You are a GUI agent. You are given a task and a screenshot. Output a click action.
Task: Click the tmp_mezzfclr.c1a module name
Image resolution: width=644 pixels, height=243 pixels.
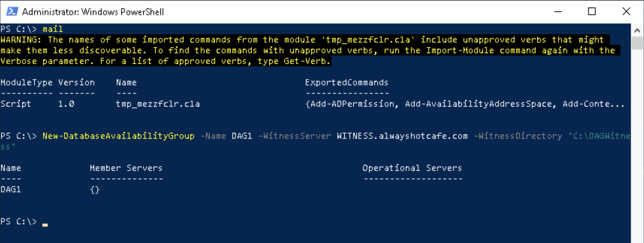tap(158, 103)
